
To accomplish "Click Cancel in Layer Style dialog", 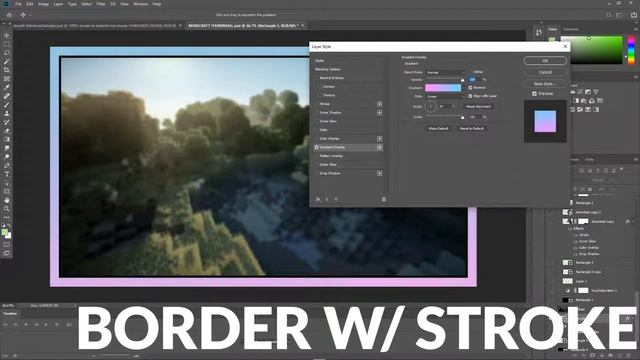I will tap(545, 72).
